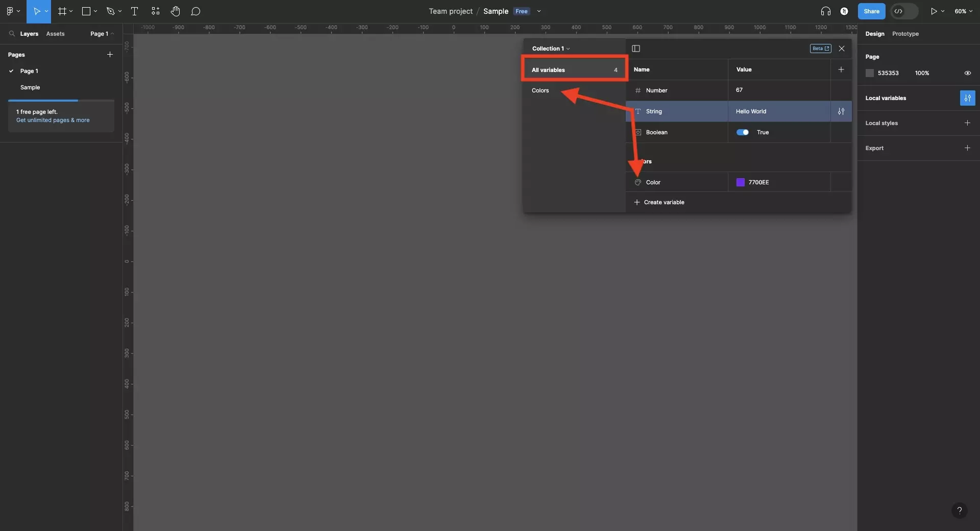The width and height of the screenshot is (980, 531).
Task: Click the user avatar icon
Action: pyautogui.click(x=844, y=11)
